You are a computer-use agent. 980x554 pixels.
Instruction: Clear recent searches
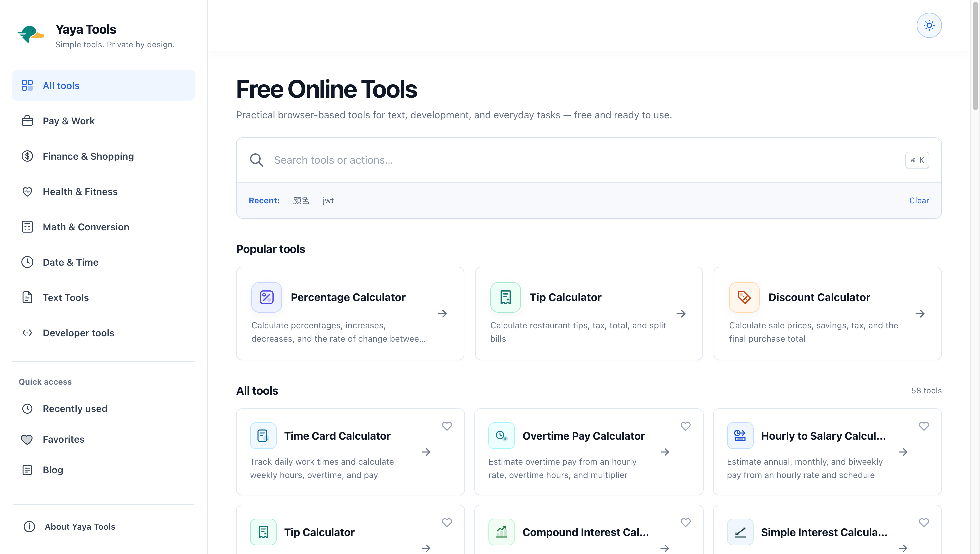(x=919, y=201)
